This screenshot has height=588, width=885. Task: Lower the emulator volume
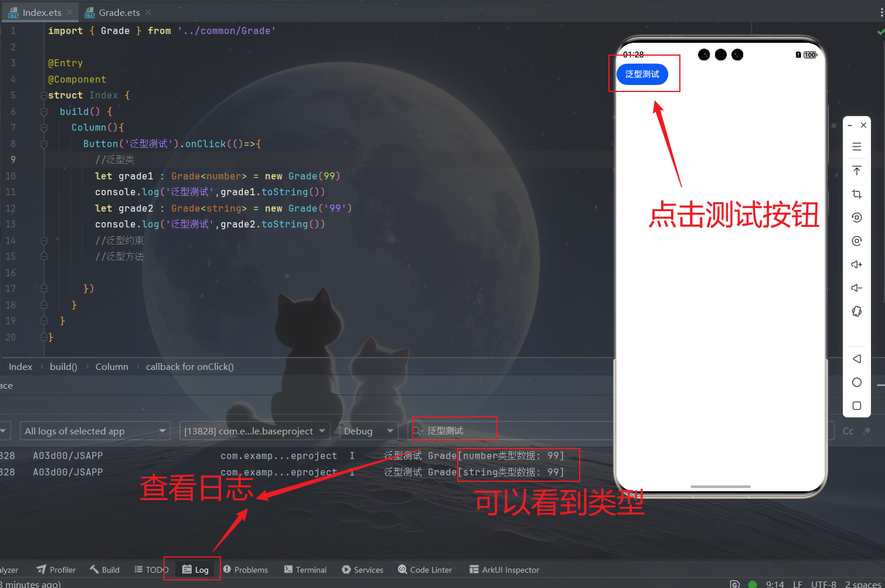(x=857, y=288)
